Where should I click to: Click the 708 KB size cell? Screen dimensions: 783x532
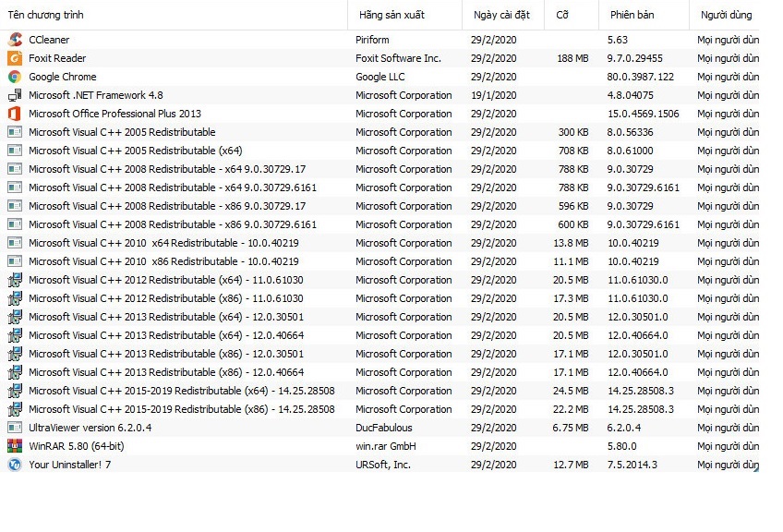[573, 151]
